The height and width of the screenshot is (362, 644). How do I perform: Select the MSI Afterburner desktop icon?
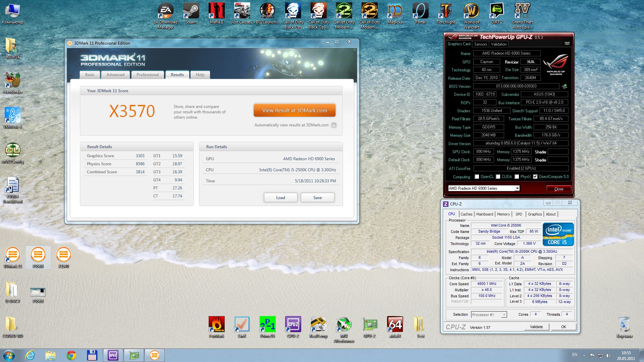[x=344, y=329]
